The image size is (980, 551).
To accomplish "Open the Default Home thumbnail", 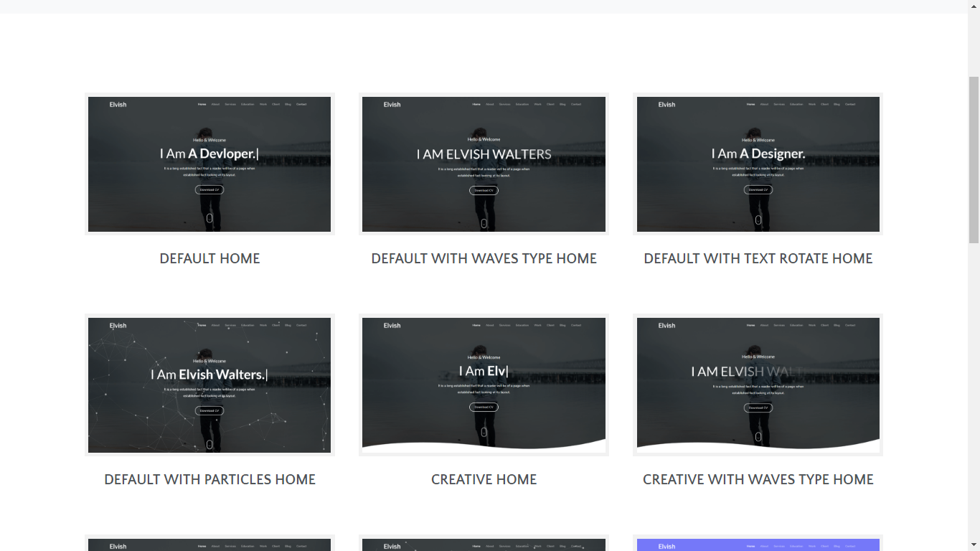I will tap(209, 164).
